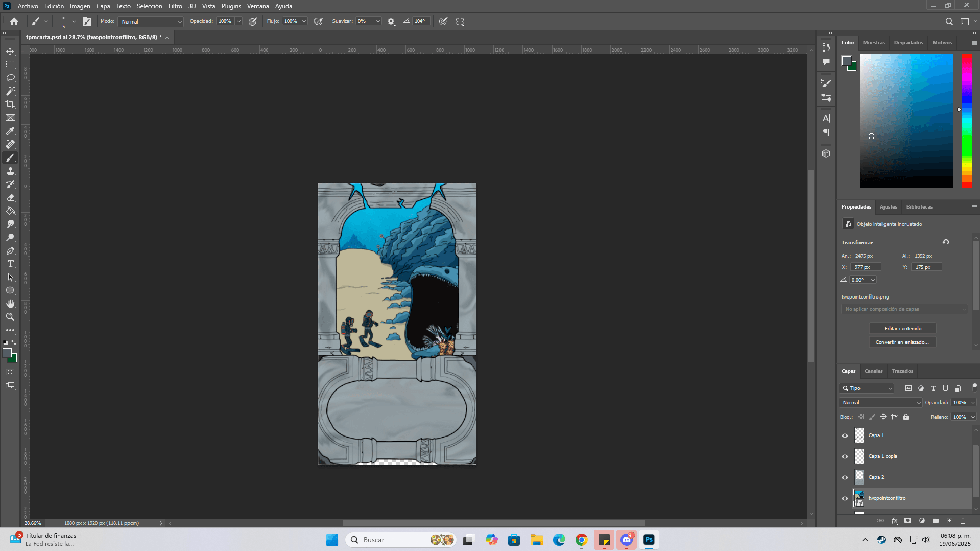
Task: Select the Horizontal Type tool
Action: (10, 264)
